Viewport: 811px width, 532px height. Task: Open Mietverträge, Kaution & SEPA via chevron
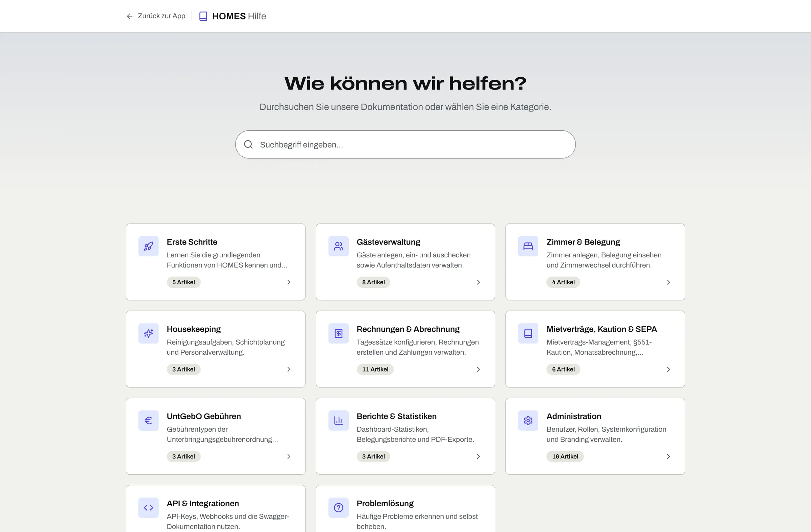(668, 369)
